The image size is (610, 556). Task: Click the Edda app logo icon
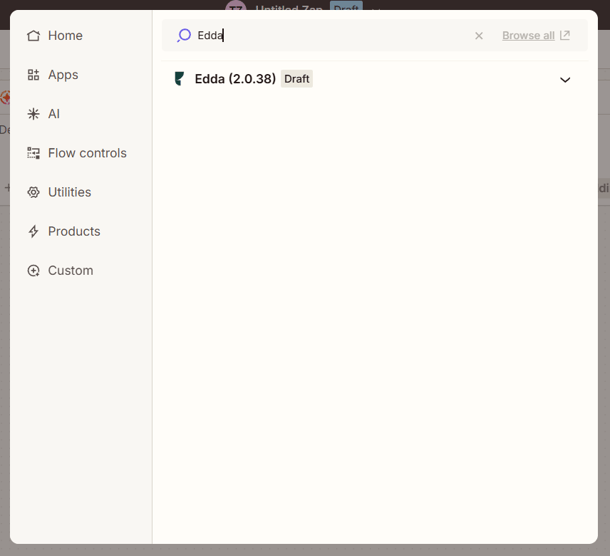click(180, 79)
